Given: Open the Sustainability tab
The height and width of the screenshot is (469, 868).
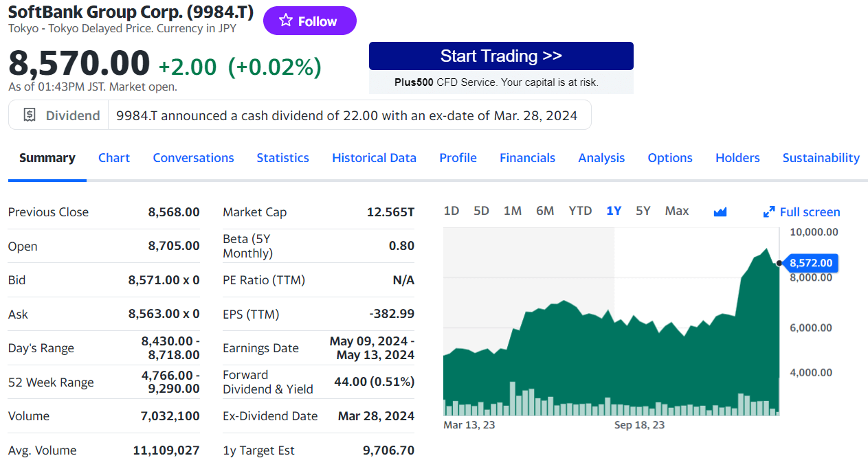Looking at the screenshot, I should tap(821, 158).
